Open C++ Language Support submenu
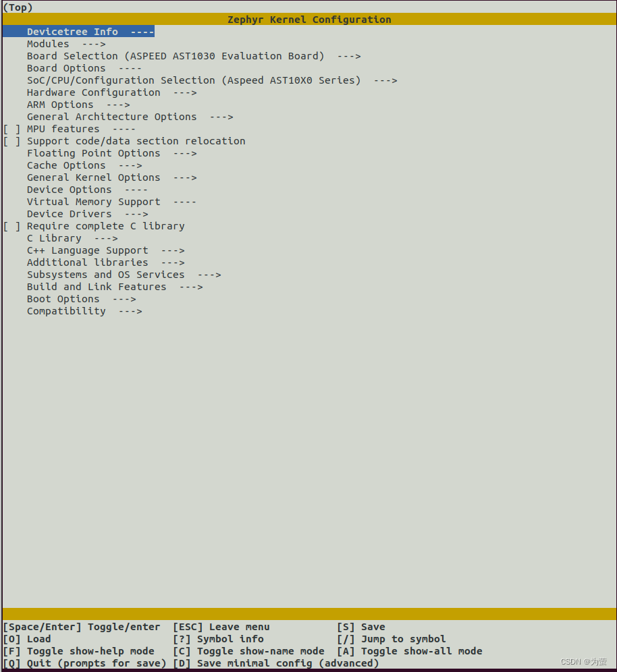The image size is (617, 672). 105,250
